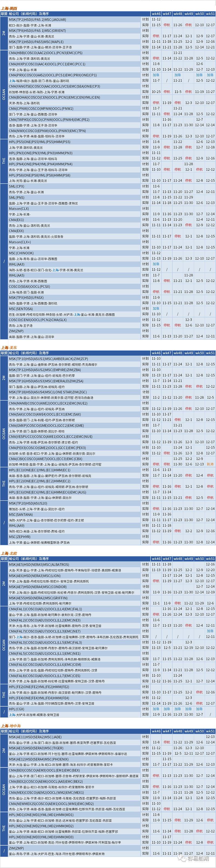Click HPL(EC6)ONE(EC6) service name

click(47, 492)
